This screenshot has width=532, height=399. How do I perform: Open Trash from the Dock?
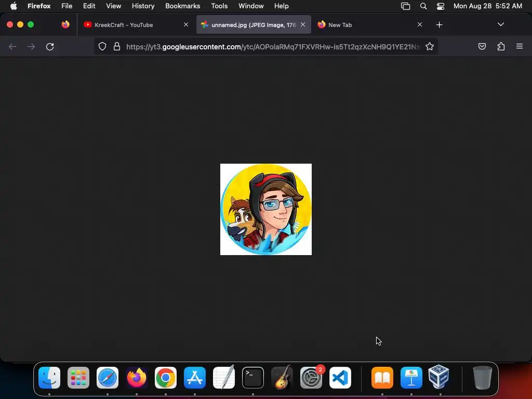pyautogui.click(x=483, y=378)
